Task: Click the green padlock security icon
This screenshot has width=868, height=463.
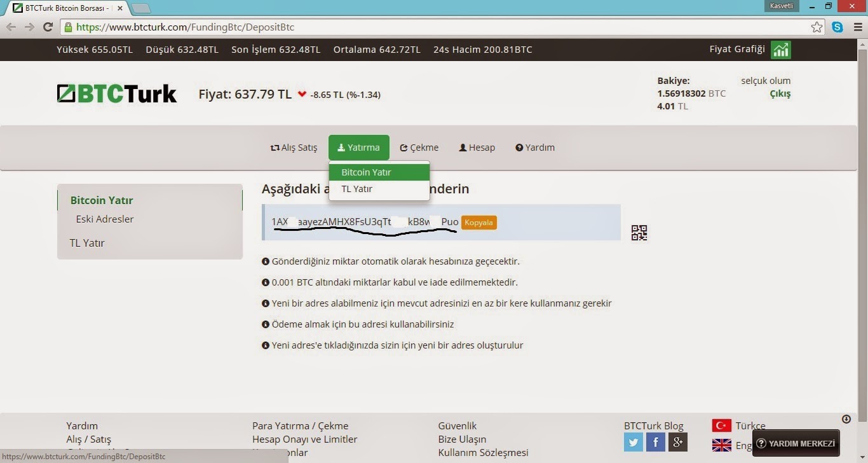Action: point(69,27)
